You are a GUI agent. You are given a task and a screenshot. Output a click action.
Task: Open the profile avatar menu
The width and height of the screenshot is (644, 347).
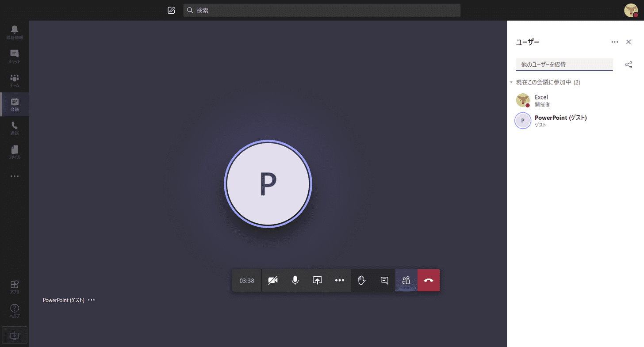(x=631, y=10)
